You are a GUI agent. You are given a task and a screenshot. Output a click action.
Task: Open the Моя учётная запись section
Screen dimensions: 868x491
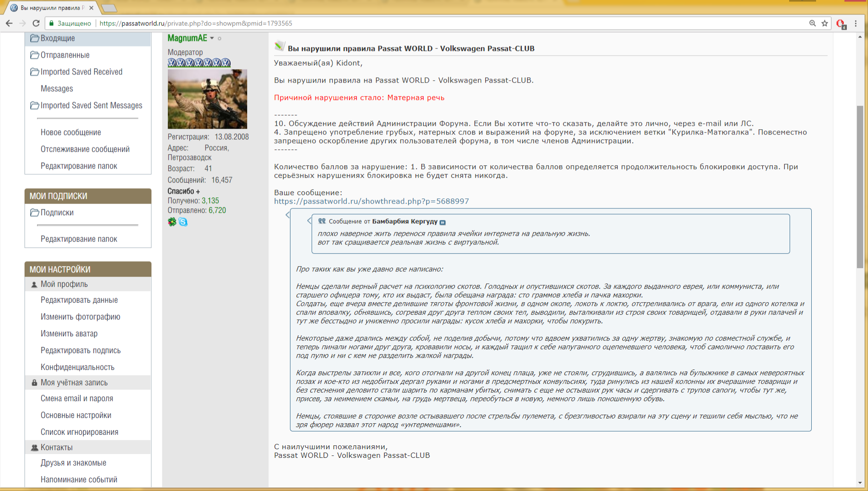pos(74,383)
